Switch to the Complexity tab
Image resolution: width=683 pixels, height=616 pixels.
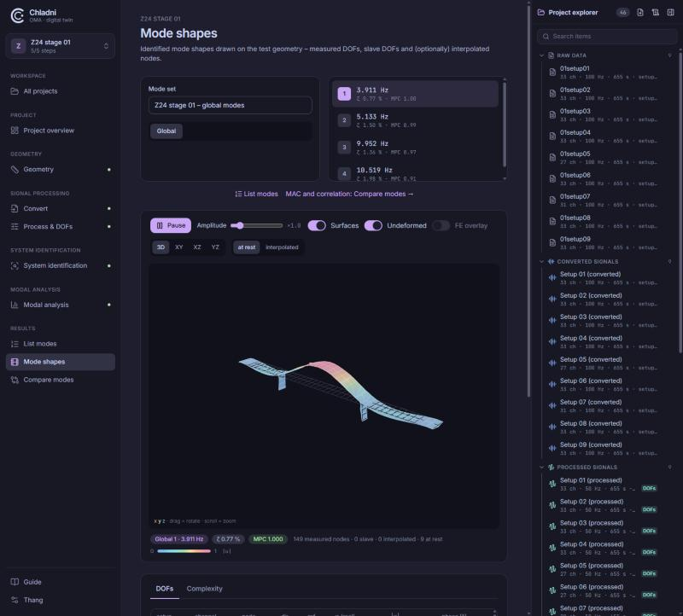tap(204, 589)
